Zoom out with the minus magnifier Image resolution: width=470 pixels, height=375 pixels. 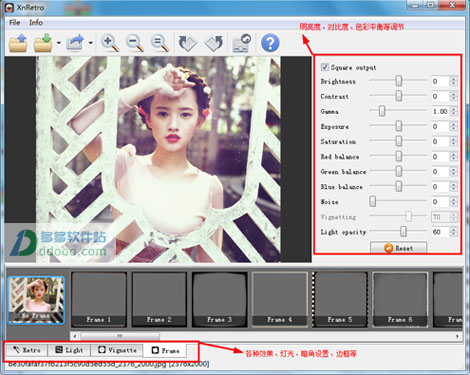[135, 43]
